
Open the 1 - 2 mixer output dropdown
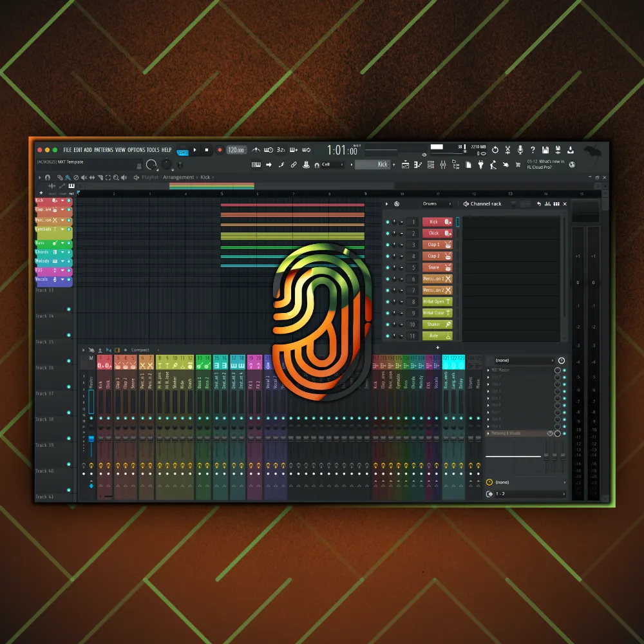526,494
